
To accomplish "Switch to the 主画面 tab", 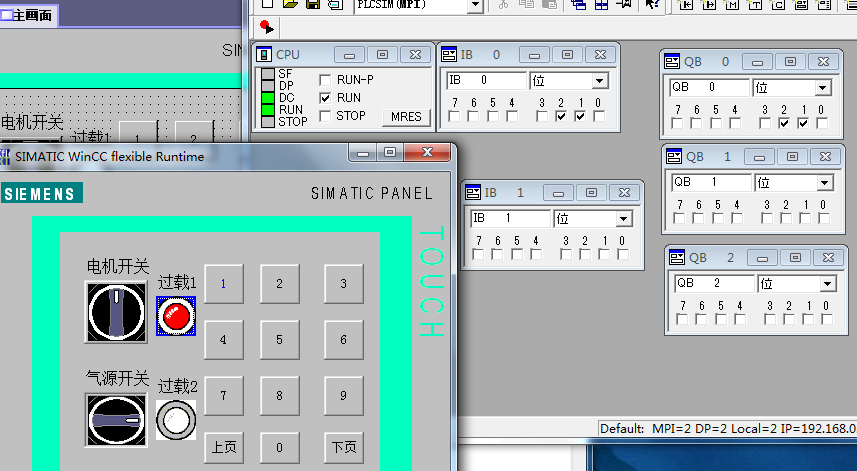I will coord(28,15).
